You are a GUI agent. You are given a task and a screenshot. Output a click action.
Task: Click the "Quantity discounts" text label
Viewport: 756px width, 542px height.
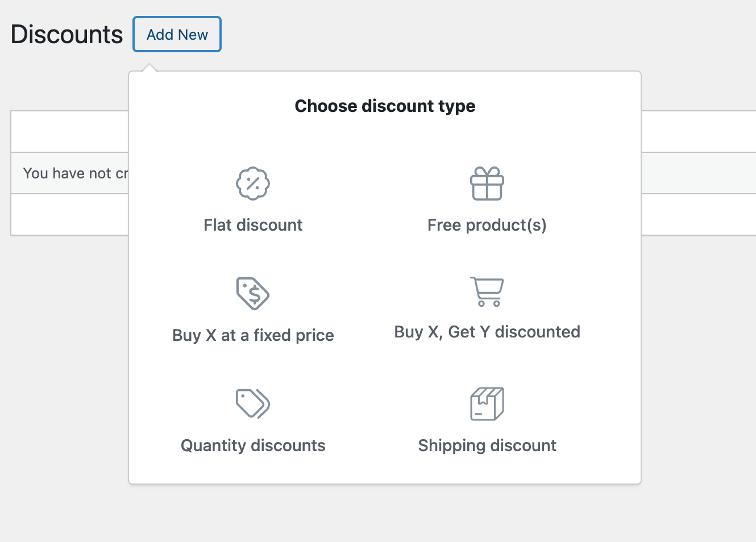click(x=253, y=445)
